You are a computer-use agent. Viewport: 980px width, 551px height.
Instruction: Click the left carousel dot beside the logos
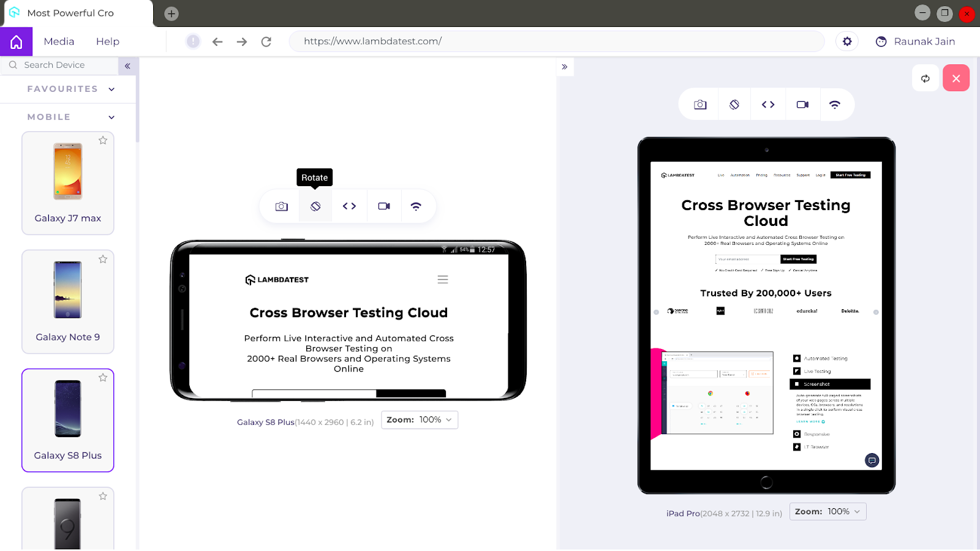[657, 312]
